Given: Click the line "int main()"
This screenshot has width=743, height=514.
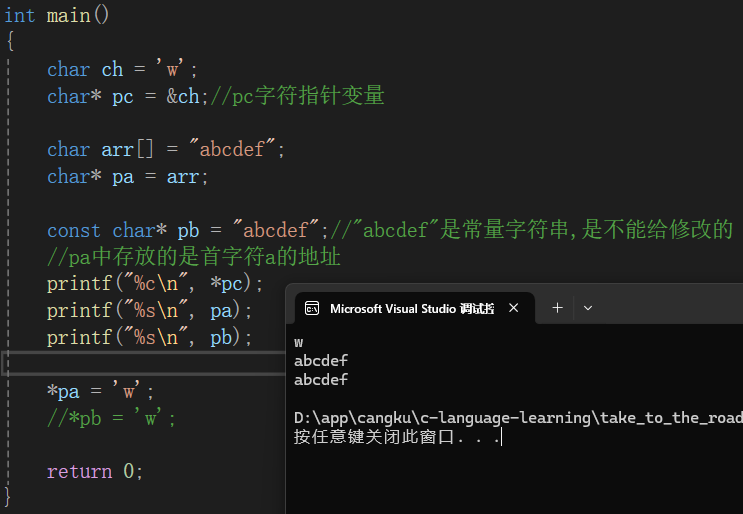Looking at the screenshot, I should pos(57,15).
